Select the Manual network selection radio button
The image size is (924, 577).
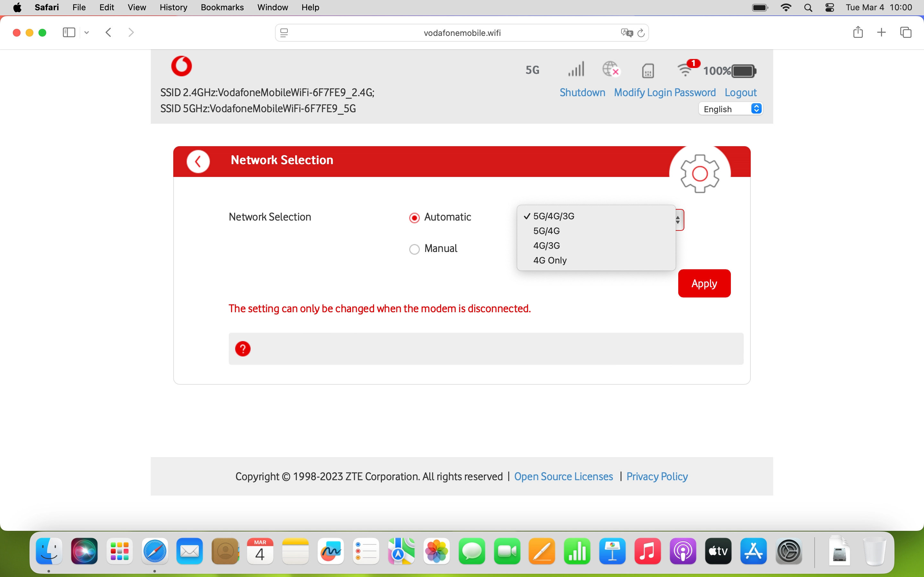pyautogui.click(x=414, y=249)
